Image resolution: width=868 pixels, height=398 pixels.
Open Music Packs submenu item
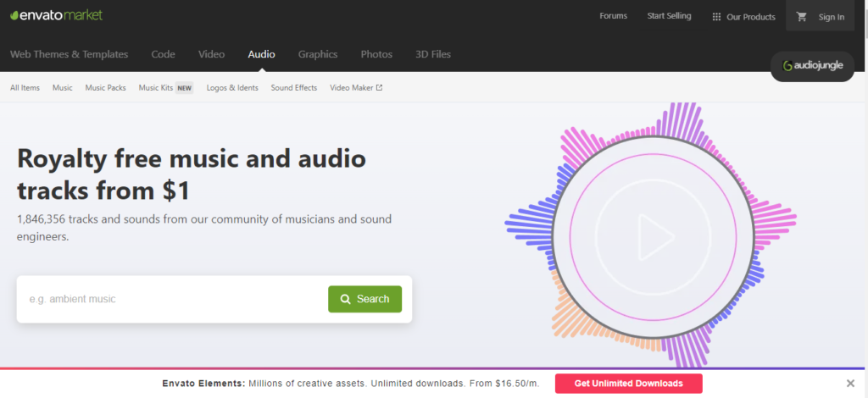tap(105, 87)
